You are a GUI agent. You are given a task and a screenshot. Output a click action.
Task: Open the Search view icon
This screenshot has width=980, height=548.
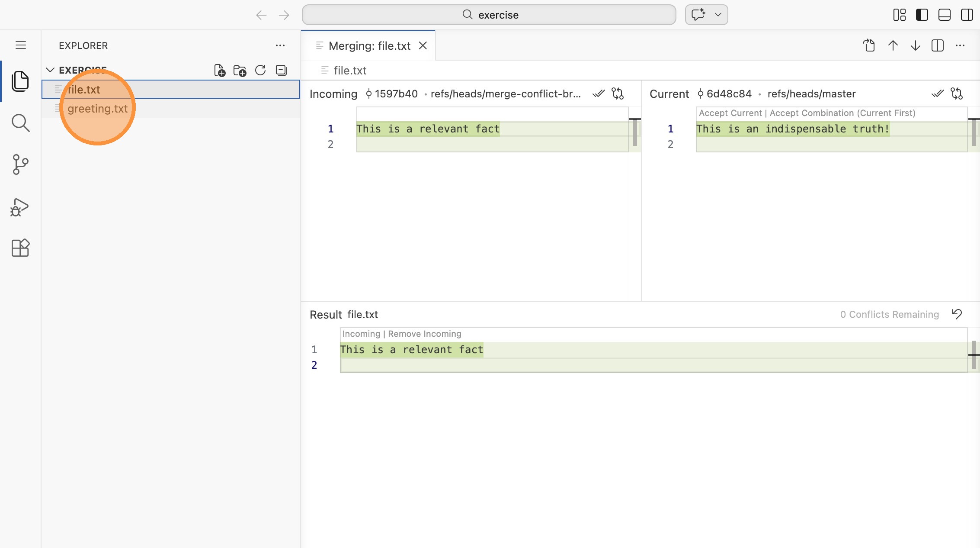[20, 123]
